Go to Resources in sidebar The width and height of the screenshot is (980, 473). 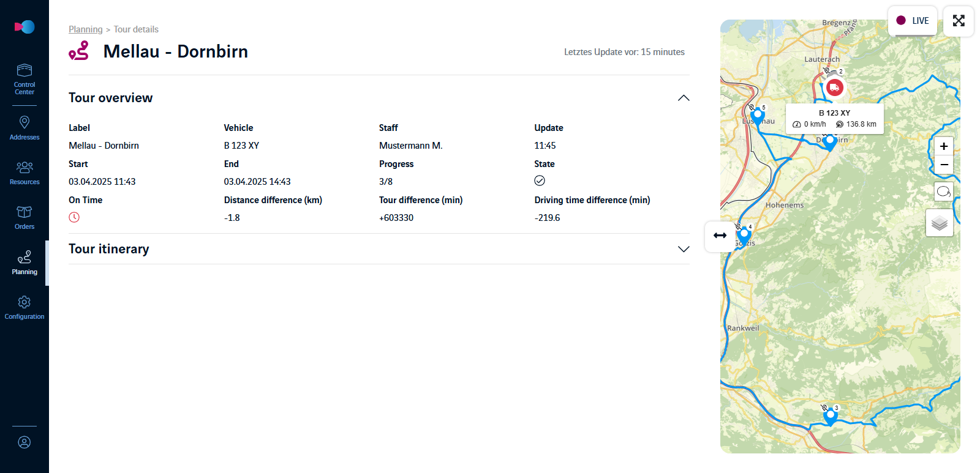pos(24,173)
